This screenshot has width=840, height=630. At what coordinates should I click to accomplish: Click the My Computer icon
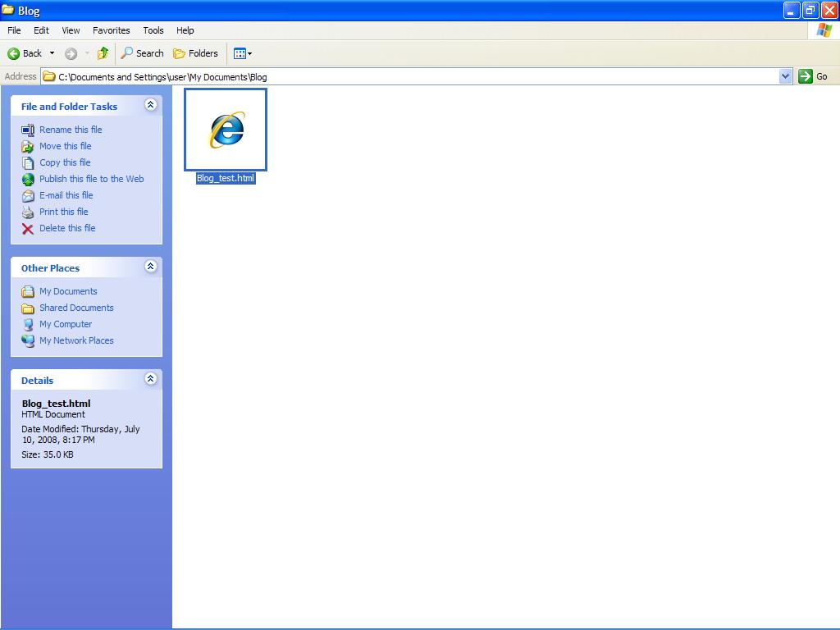pyautogui.click(x=28, y=325)
